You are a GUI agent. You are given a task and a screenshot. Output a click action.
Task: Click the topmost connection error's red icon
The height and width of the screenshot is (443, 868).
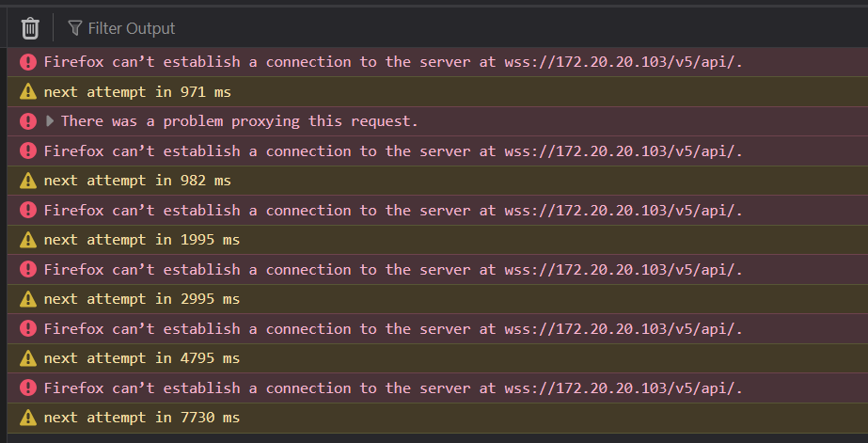tap(27, 62)
